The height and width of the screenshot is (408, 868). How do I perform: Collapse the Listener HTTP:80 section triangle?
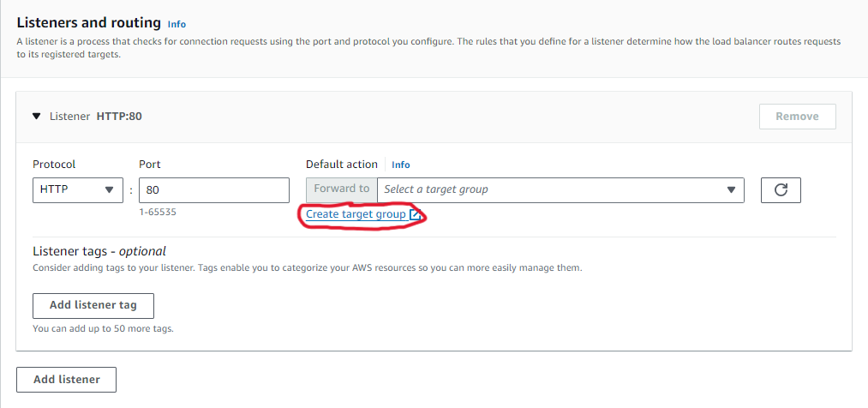pos(37,117)
